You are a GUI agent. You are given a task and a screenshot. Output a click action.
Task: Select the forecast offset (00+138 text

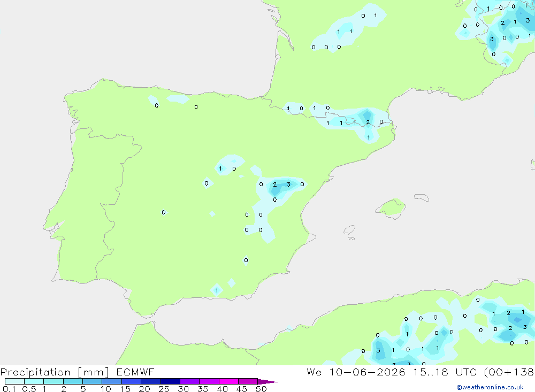(509, 372)
